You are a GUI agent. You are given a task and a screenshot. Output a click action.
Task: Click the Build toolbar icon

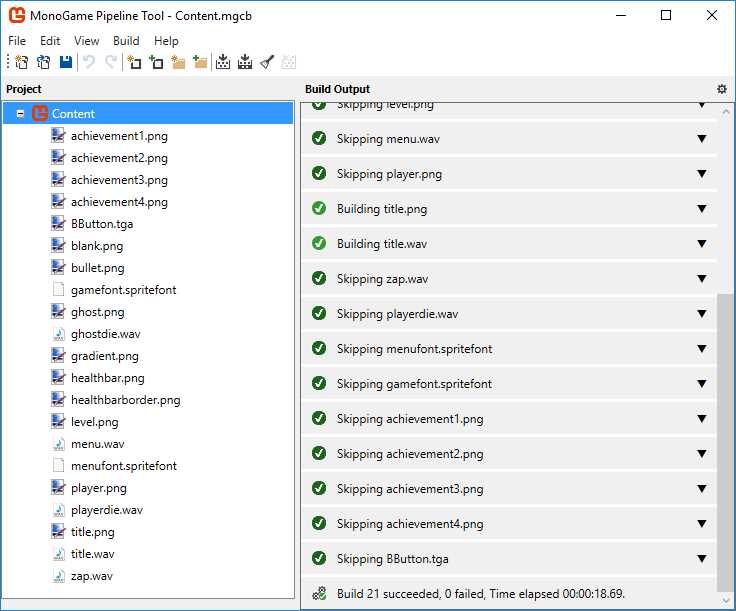click(223, 62)
